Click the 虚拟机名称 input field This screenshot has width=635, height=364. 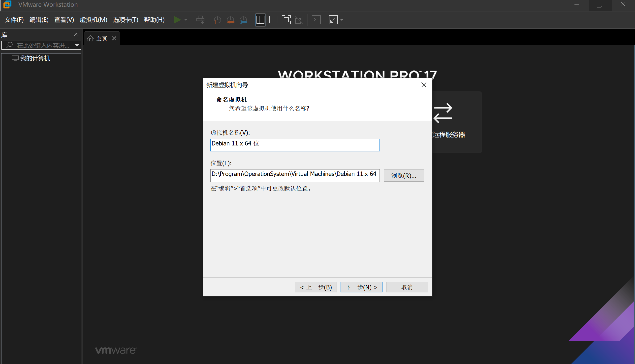tap(295, 145)
